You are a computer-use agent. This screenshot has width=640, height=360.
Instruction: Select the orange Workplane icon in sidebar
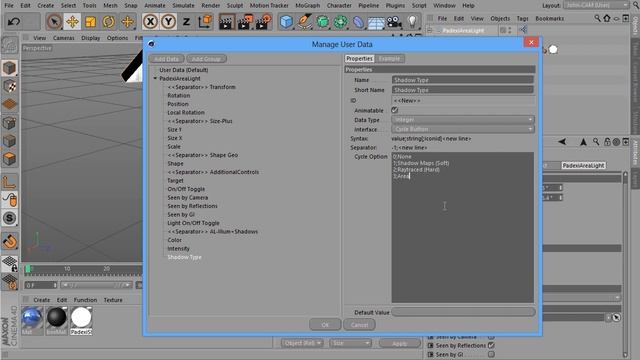[x=9, y=104]
